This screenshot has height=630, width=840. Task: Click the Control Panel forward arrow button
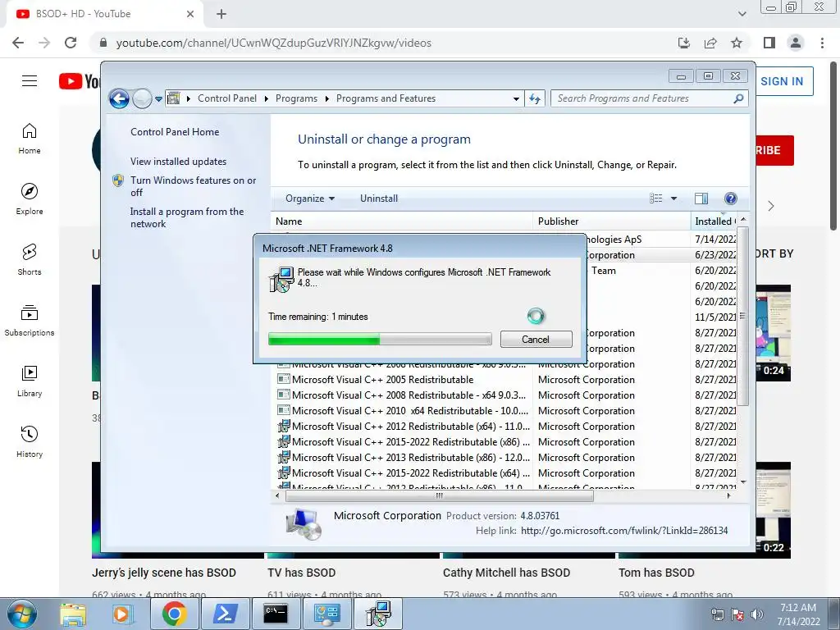(142, 98)
